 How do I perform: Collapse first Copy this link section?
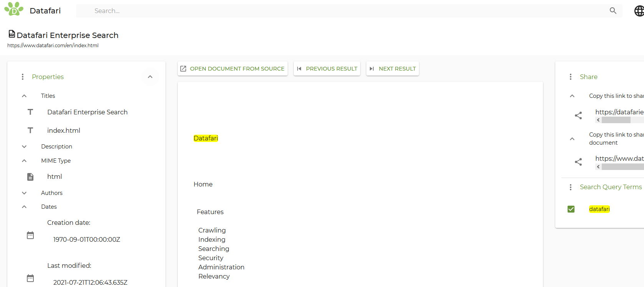tap(572, 96)
